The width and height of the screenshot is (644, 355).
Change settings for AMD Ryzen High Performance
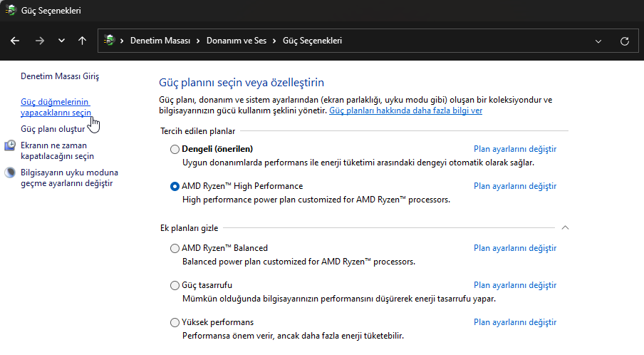[515, 186]
